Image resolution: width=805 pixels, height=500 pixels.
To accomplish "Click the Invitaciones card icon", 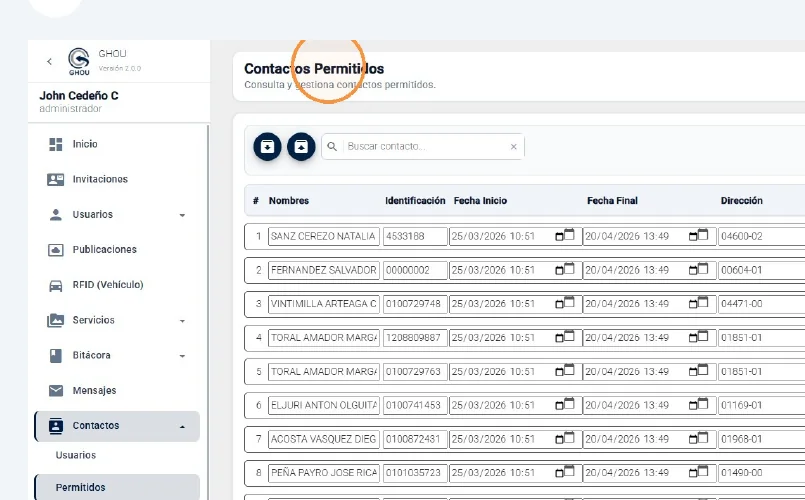I will pyautogui.click(x=55, y=179).
